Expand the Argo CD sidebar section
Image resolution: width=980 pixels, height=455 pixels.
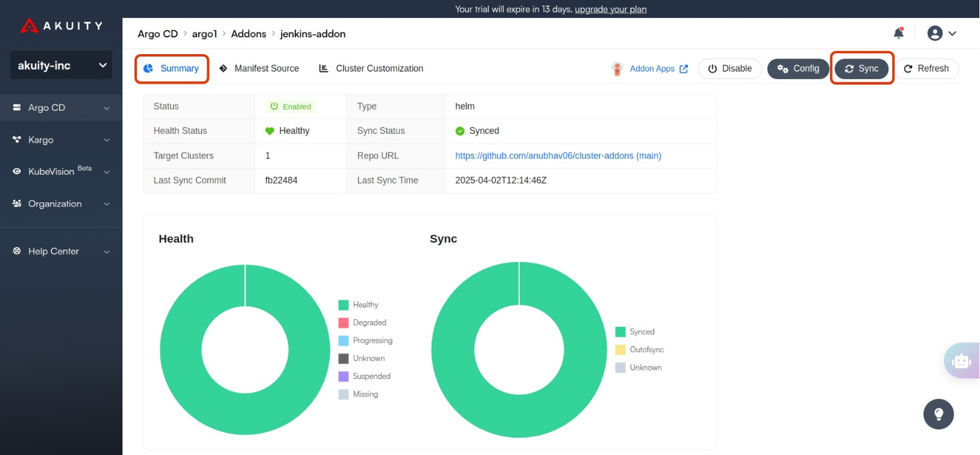tap(106, 108)
